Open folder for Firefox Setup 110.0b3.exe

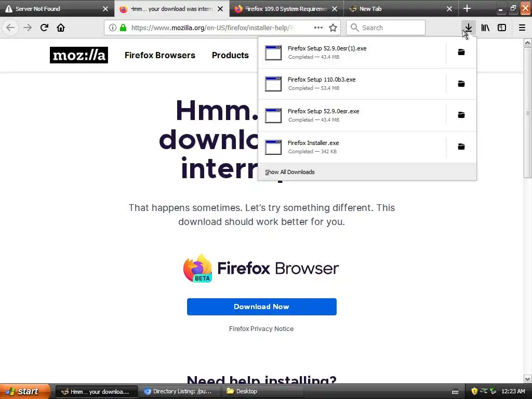pos(461,84)
